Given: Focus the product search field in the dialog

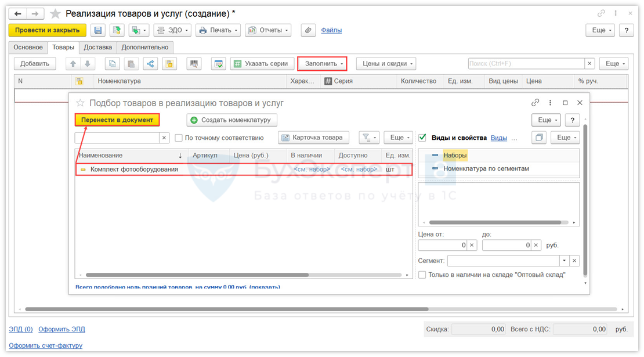Looking at the screenshot, I should (x=117, y=138).
